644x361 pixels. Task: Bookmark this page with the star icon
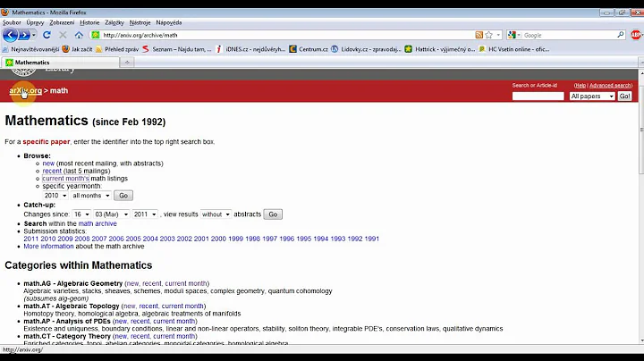click(x=488, y=35)
